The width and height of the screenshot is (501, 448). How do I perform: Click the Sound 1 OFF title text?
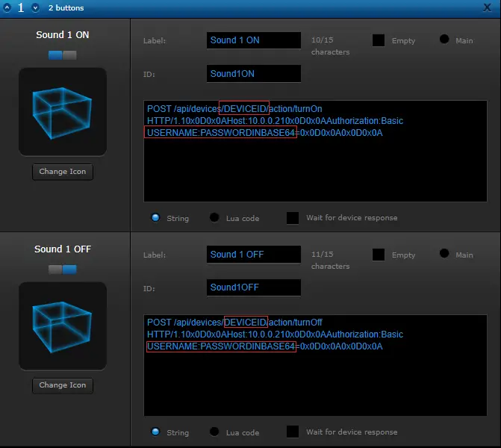pyautogui.click(x=63, y=249)
